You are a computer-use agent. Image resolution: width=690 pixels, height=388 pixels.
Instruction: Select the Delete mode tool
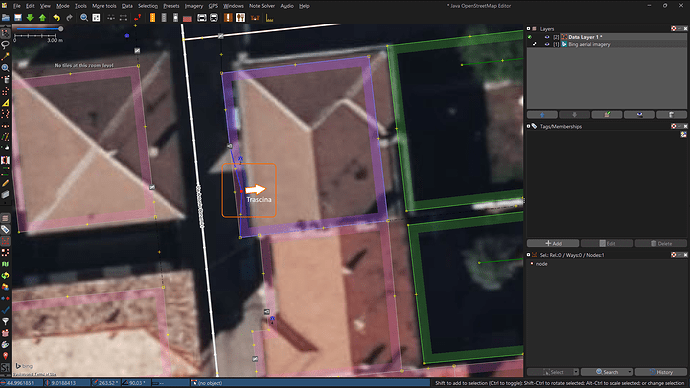(x=5, y=80)
